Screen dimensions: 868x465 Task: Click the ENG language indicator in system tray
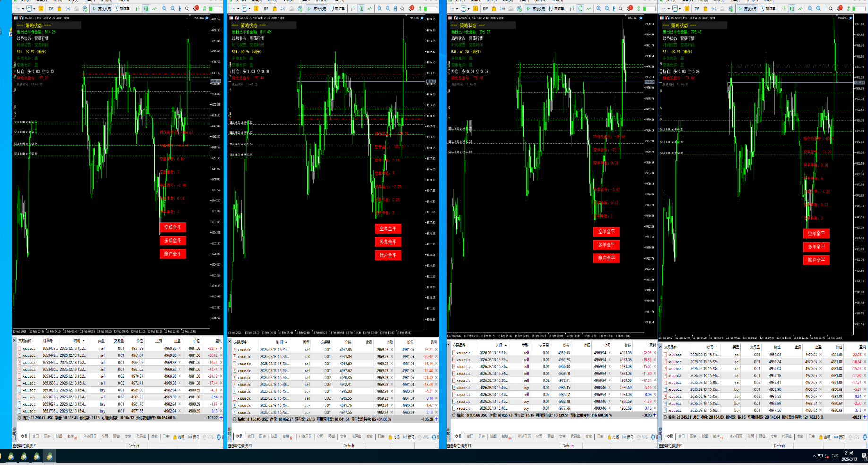pyautogui.click(x=834, y=456)
